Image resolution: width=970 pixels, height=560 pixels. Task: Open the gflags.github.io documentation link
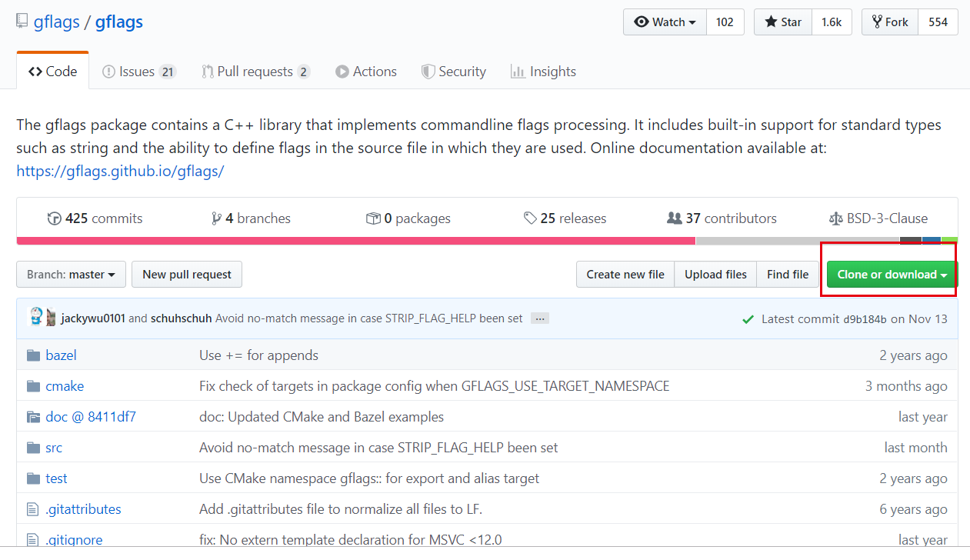point(120,171)
